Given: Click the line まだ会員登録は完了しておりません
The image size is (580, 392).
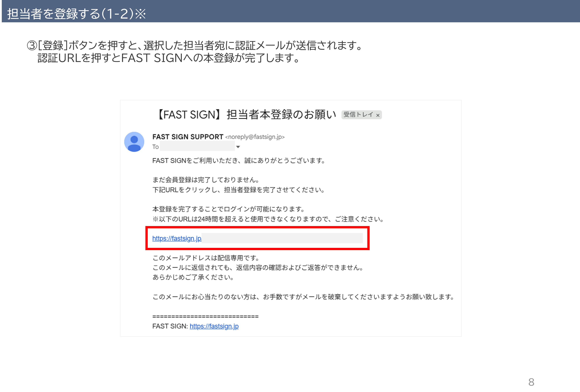Looking at the screenshot, I should tap(206, 180).
